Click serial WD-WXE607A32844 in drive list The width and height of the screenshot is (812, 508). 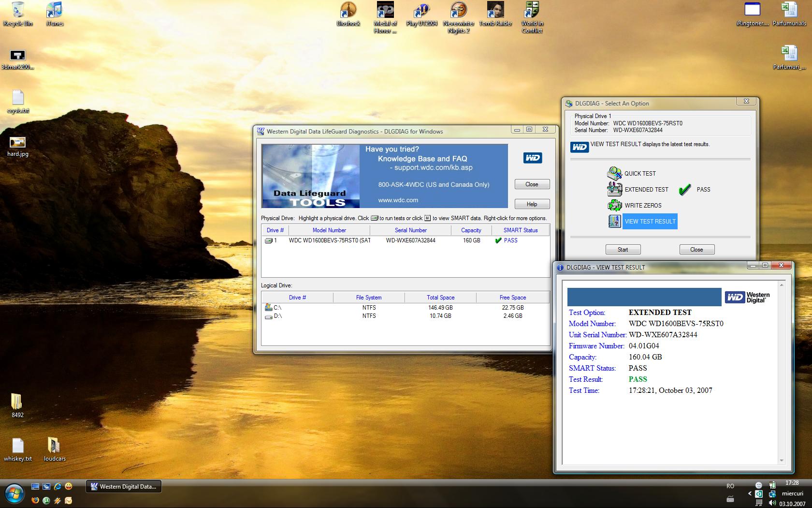(x=411, y=240)
